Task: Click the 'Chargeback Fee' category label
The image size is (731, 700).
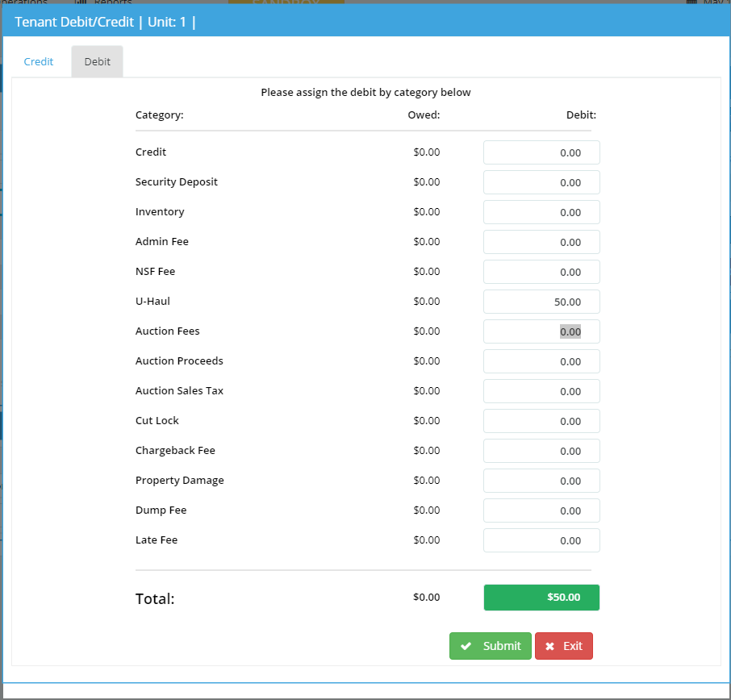Action: tap(175, 450)
